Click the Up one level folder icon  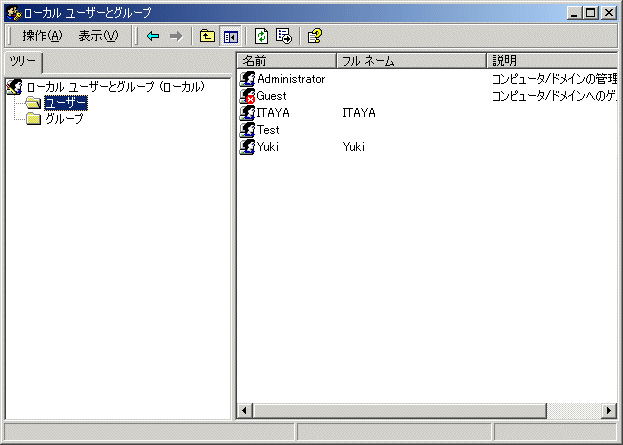pos(207,36)
